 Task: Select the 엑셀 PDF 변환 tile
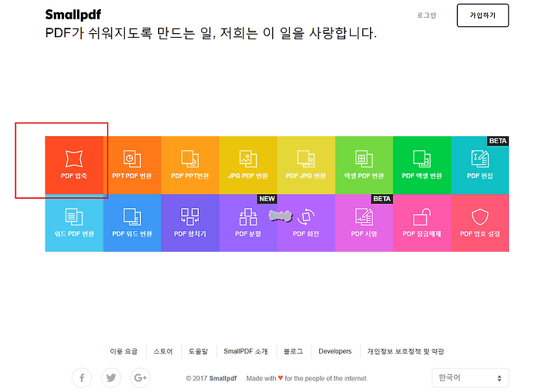click(x=364, y=166)
